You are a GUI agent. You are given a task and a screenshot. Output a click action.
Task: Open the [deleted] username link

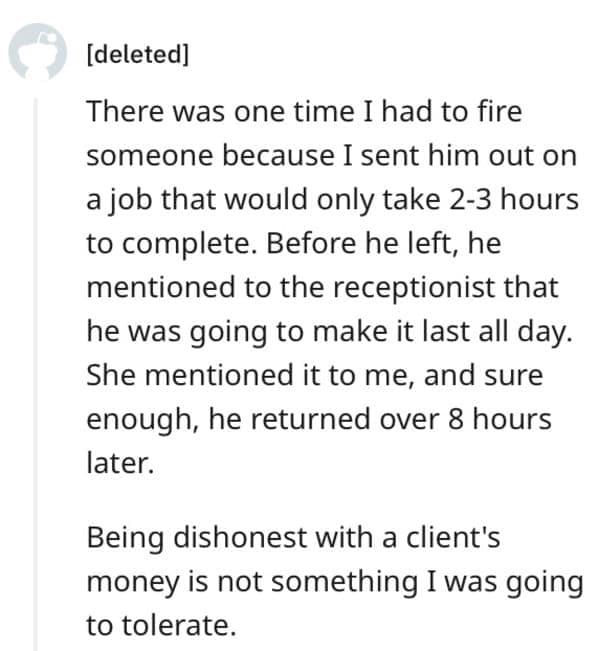coord(137,54)
